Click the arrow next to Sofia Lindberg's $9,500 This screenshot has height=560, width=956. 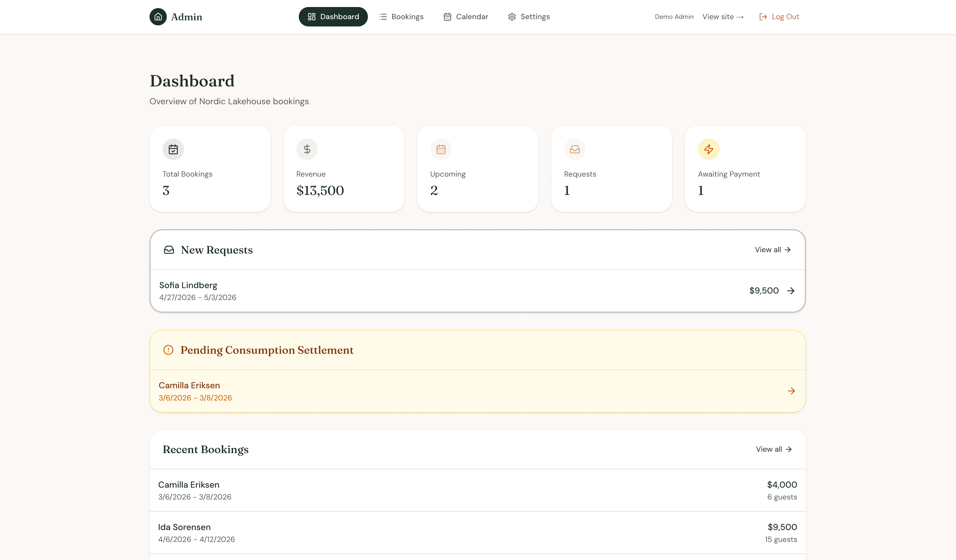tap(791, 291)
